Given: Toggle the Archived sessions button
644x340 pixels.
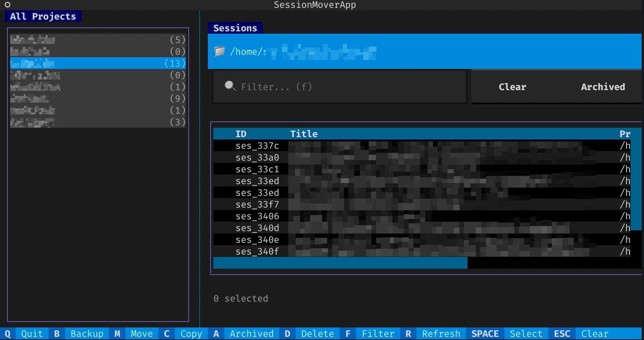Looking at the screenshot, I should [602, 87].
